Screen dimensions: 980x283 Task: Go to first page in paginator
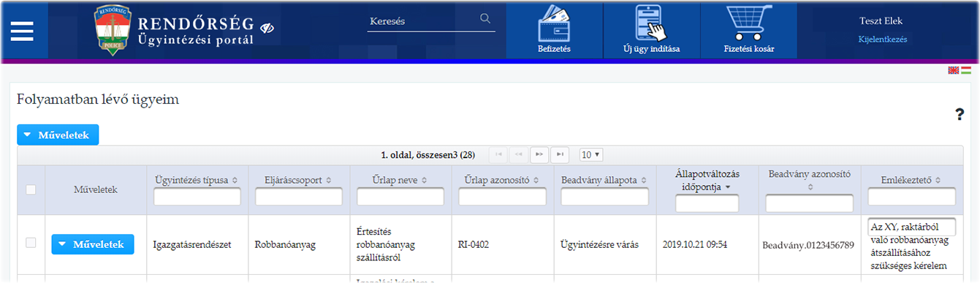[499, 154]
